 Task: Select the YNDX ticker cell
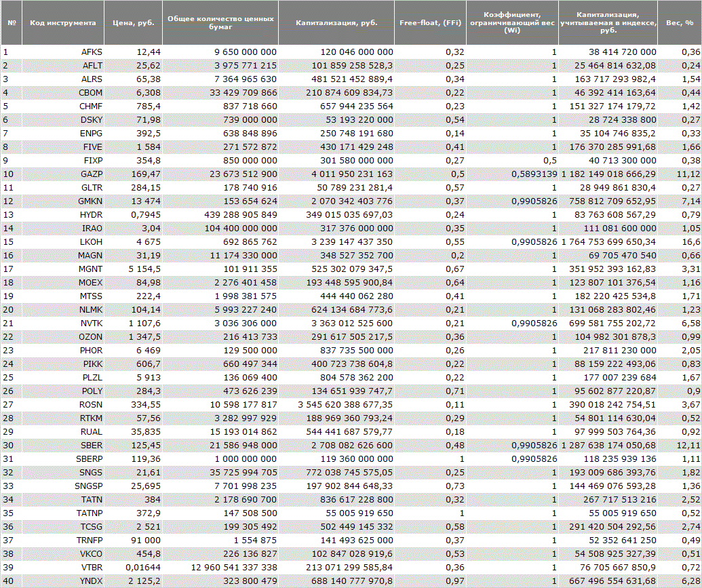63,581
